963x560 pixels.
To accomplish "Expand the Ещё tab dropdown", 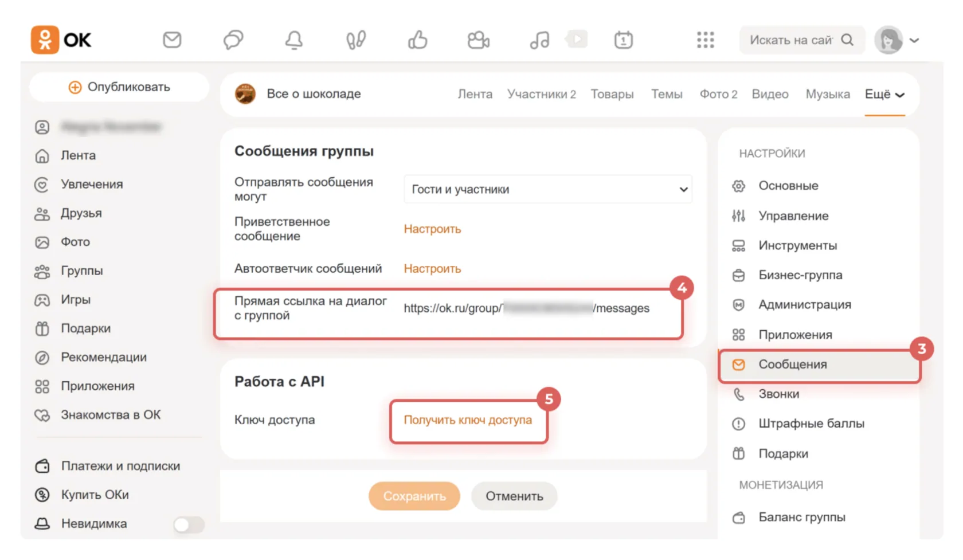I will (884, 95).
